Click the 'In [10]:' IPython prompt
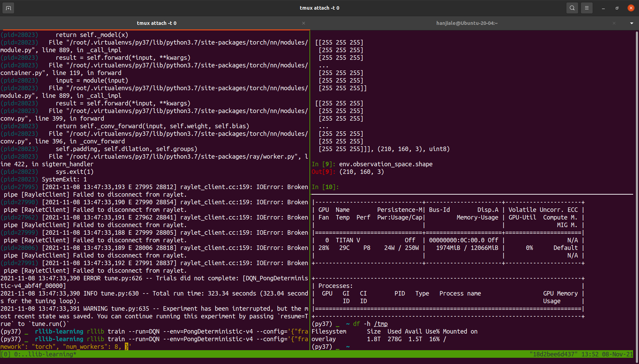This screenshot has height=364, width=639. 325,187
